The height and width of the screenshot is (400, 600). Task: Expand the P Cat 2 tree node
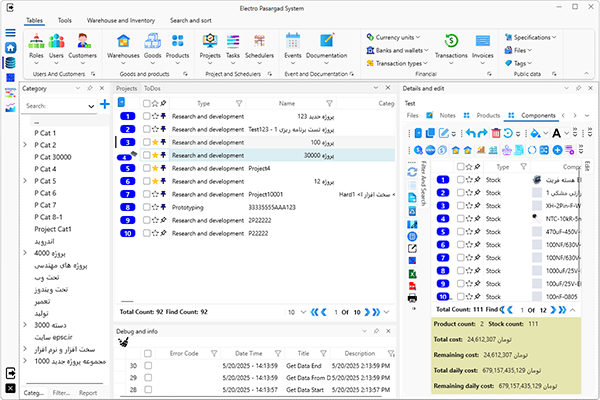pos(24,144)
